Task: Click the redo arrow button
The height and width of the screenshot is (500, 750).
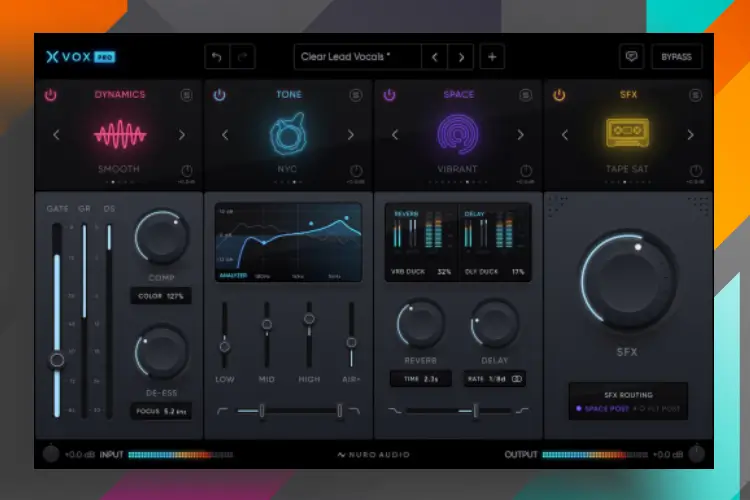Action: pyautogui.click(x=242, y=57)
